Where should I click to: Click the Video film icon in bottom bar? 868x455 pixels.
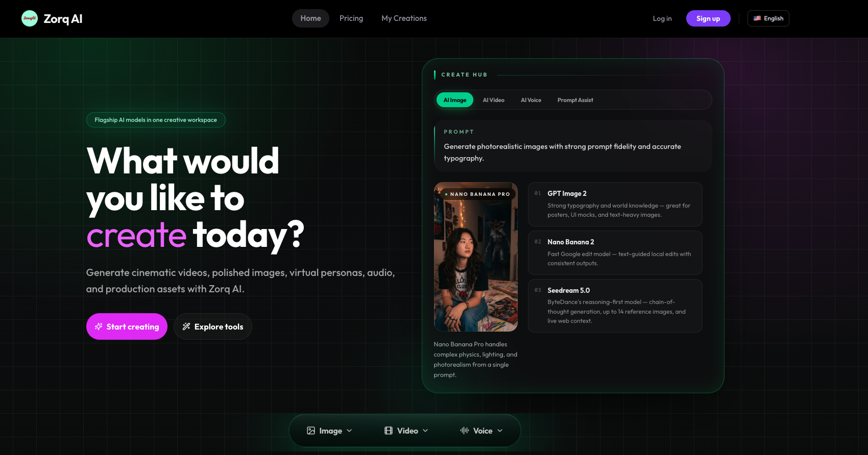coord(389,431)
